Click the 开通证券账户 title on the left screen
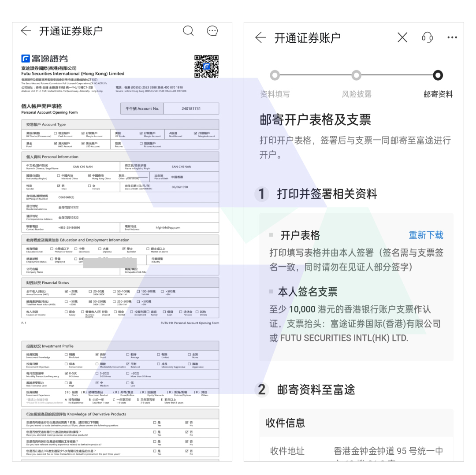 (x=71, y=31)
